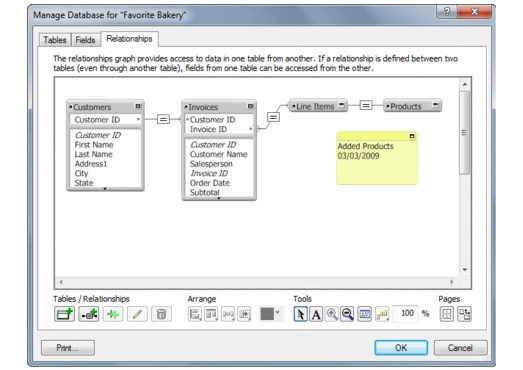Select the Line Items table title

pos(315,106)
